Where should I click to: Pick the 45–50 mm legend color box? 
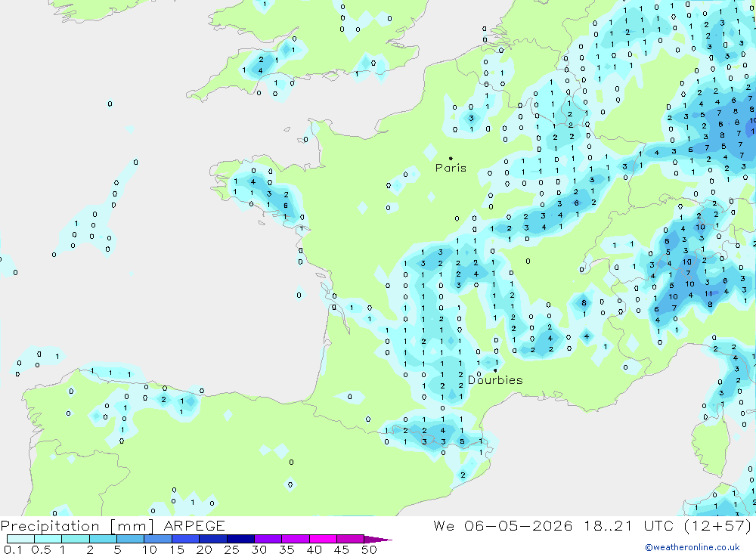350,539
